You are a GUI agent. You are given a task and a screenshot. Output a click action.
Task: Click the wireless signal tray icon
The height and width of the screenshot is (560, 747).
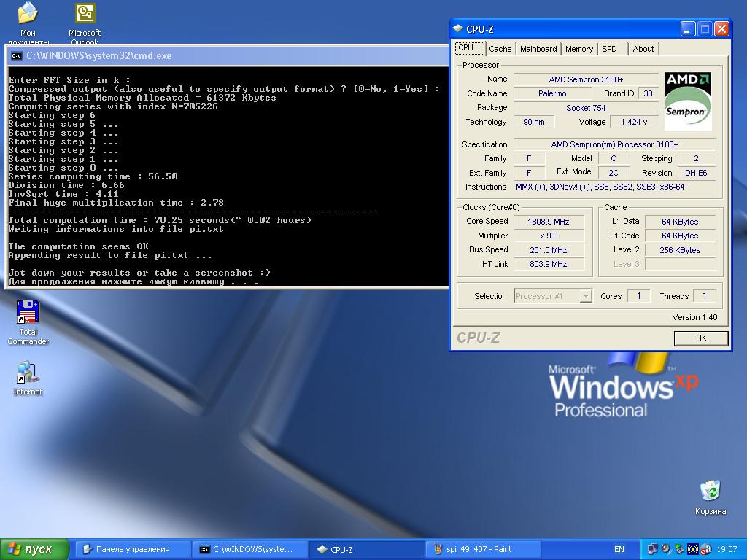click(x=693, y=549)
